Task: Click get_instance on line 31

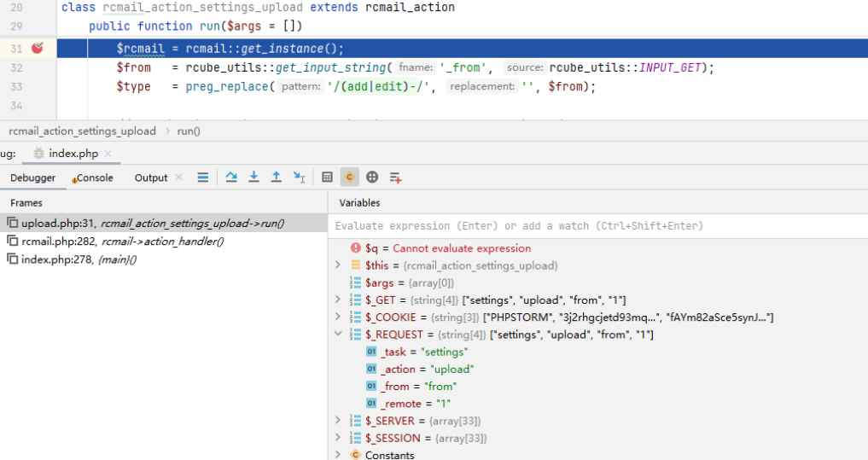Action: point(283,49)
